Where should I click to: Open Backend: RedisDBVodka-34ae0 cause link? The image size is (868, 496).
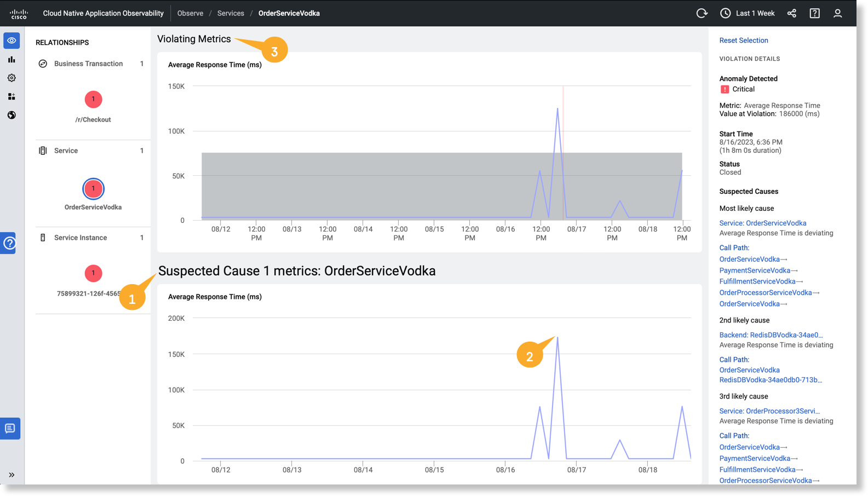771,334
